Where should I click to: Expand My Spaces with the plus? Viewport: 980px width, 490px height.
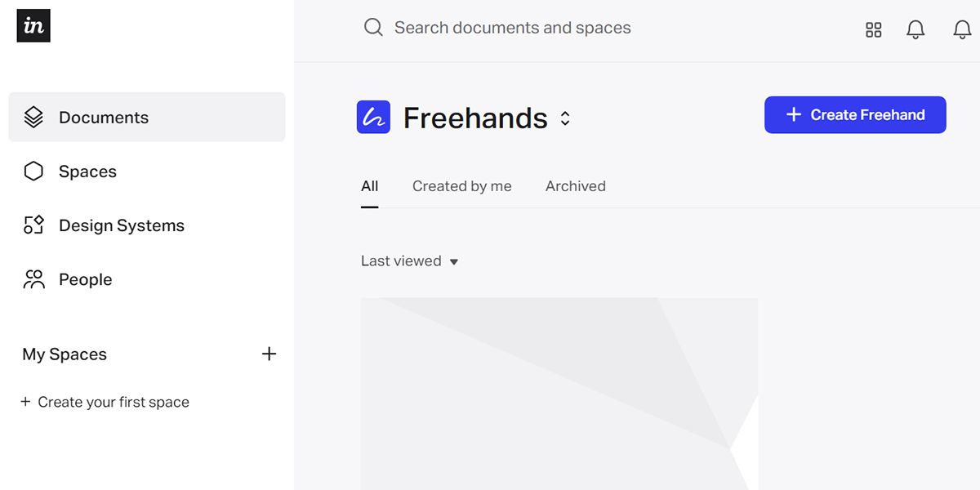click(x=269, y=354)
